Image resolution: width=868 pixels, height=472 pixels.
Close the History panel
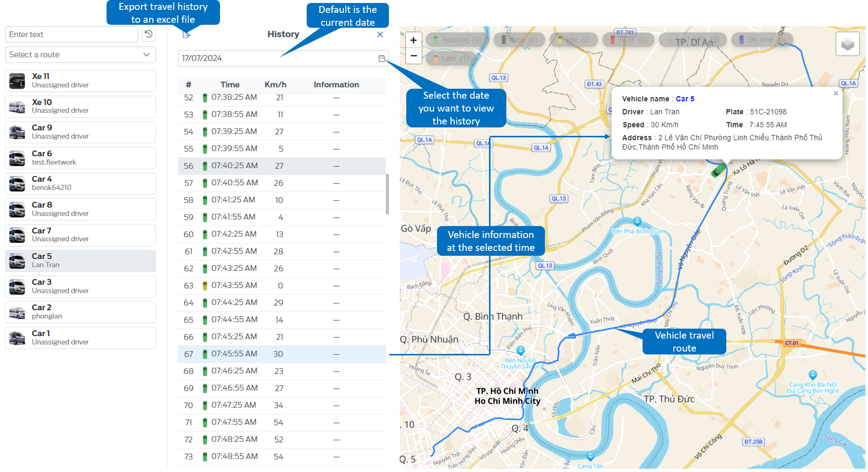coord(380,34)
